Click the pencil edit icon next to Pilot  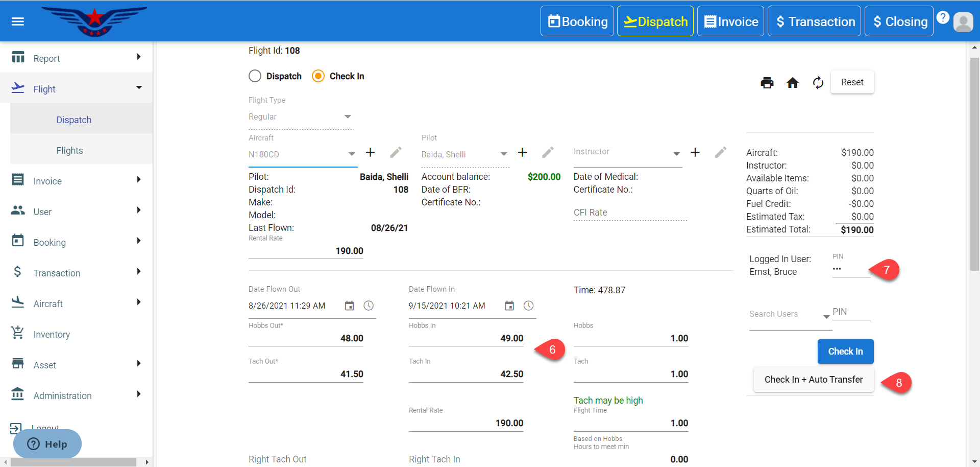coord(548,153)
